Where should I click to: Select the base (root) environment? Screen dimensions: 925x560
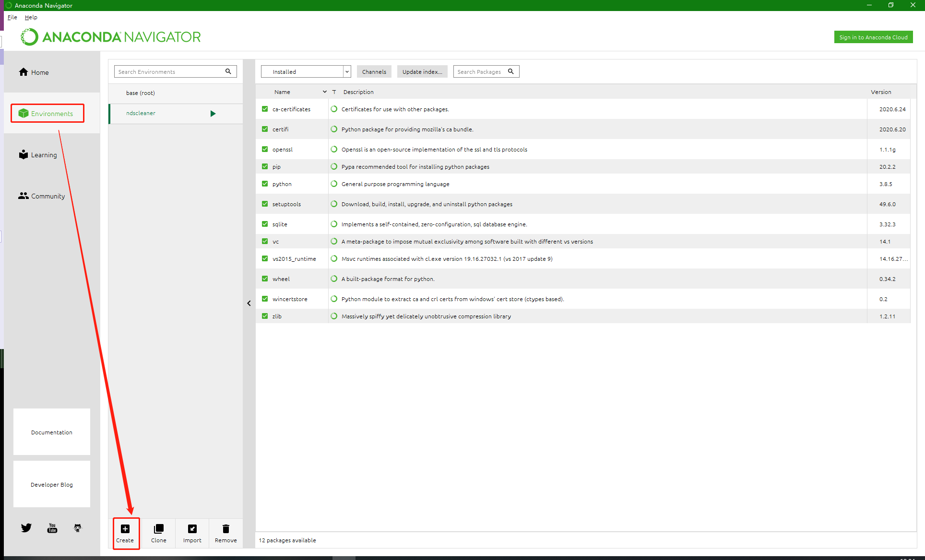coord(141,93)
